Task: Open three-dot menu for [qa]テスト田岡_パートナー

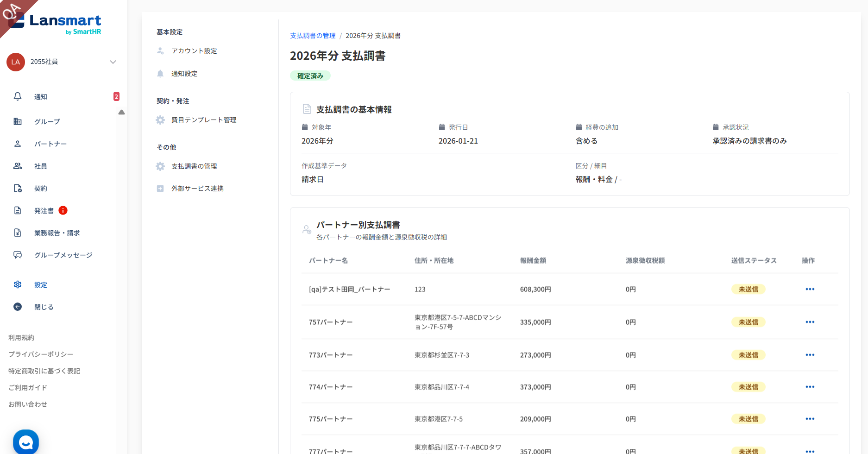Action: (810, 289)
